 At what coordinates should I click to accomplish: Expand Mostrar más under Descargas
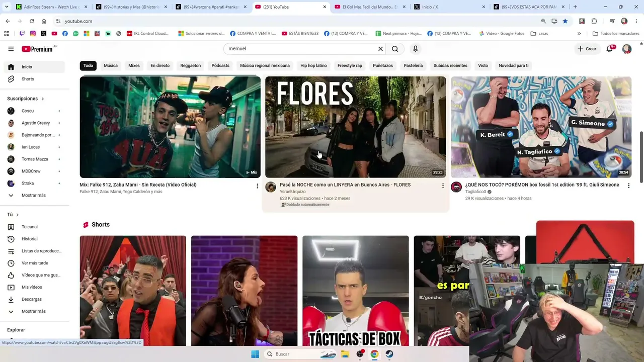click(x=34, y=311)
